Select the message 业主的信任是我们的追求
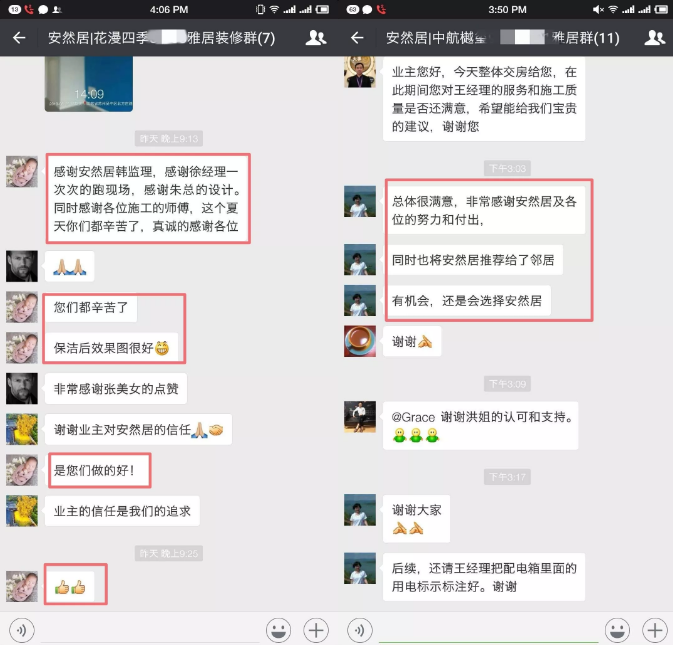The image size is (673, 645). click(122, 511)
